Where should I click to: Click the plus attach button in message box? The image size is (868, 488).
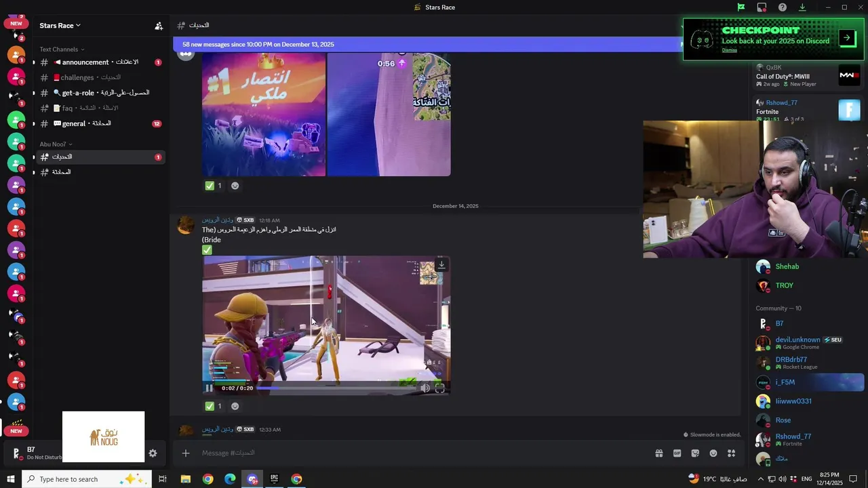[x=186, y=453]
